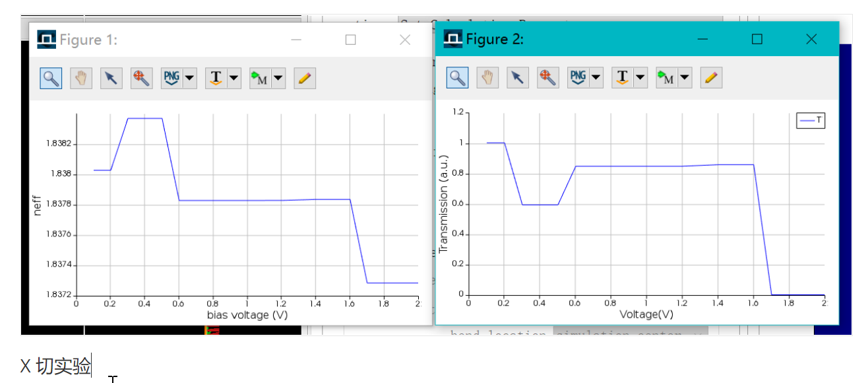Click the 1.8372 tick label in Figure 1
The width and height of the screenshot is (868, 383).
pos(58,295)
